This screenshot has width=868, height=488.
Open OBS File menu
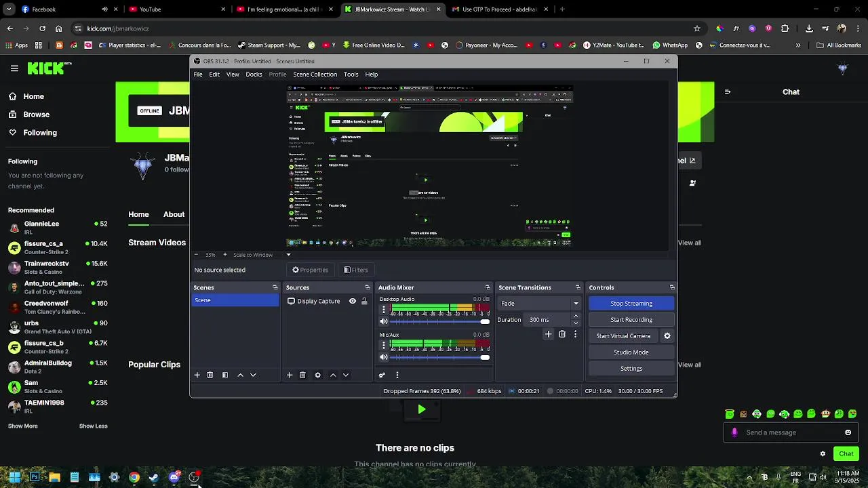(198, 75)
